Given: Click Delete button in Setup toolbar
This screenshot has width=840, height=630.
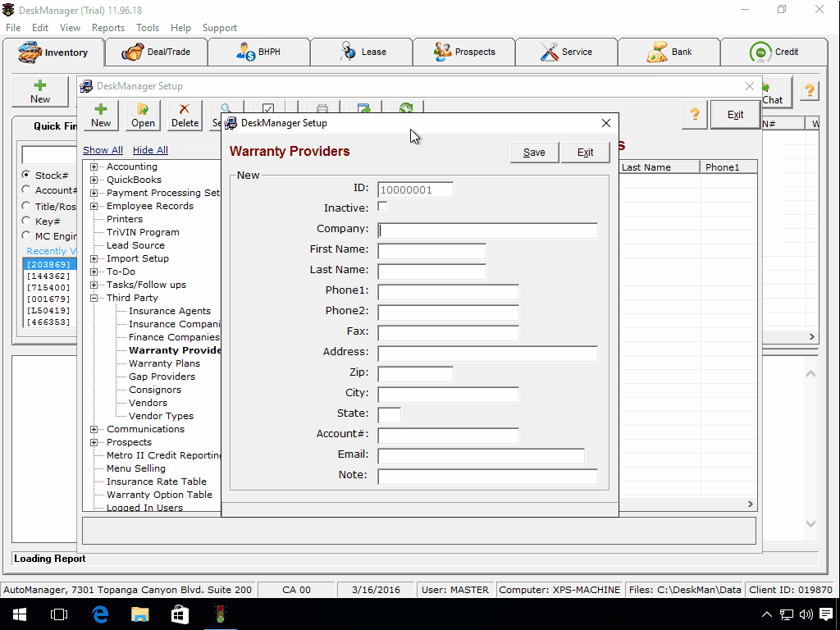Looking at the screenshot, I should pos(185,116).
